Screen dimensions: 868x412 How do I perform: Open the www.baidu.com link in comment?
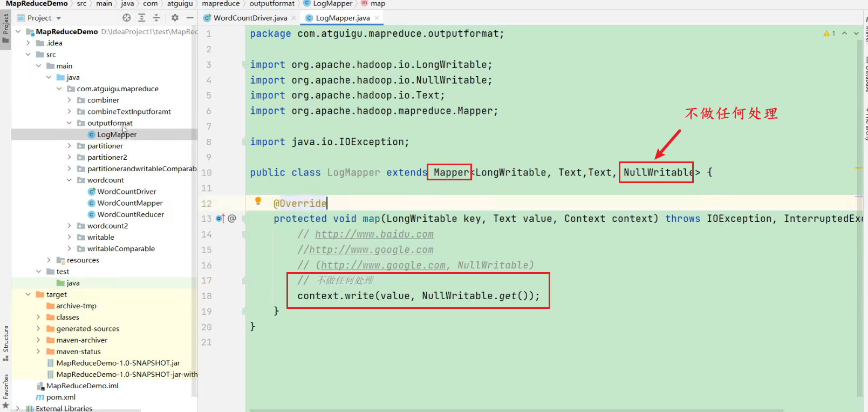coord(374,234)
